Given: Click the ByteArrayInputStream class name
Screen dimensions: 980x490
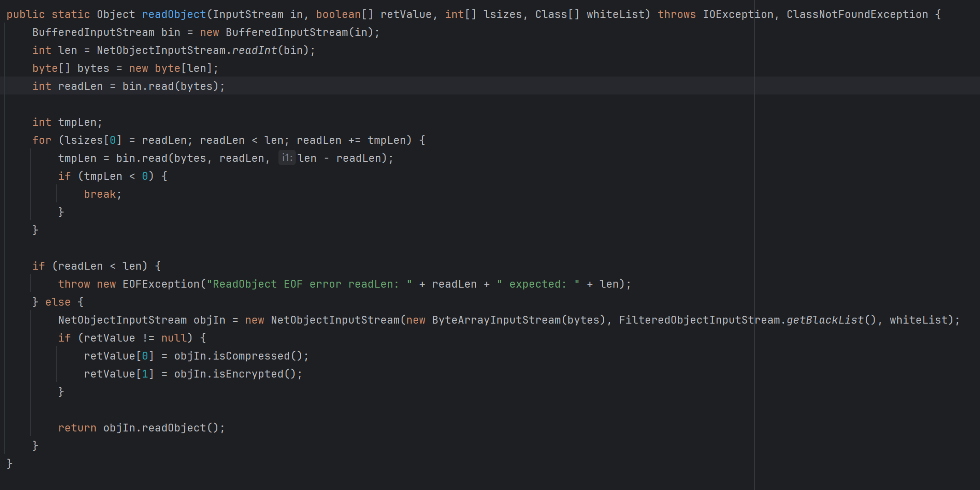Looking at the screenshot, I should [496, 320].
